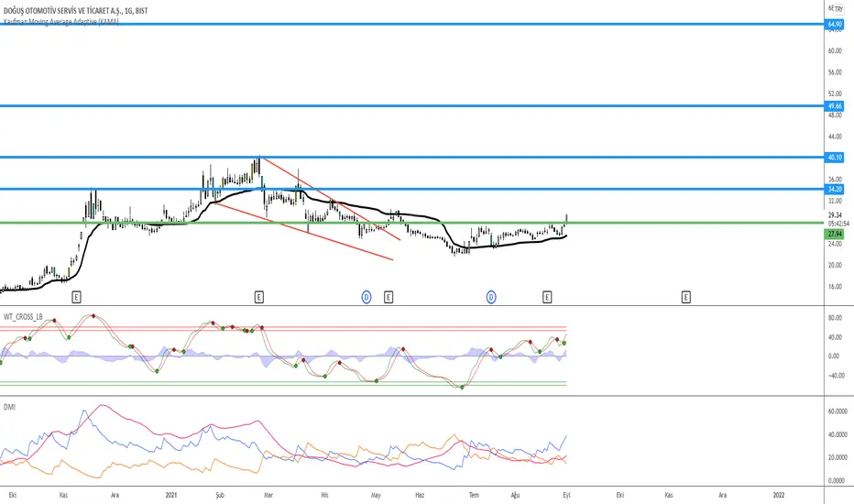Screen dimensions: 854x504
Task: Click the May label on the time axis
Action: [376, 495]
